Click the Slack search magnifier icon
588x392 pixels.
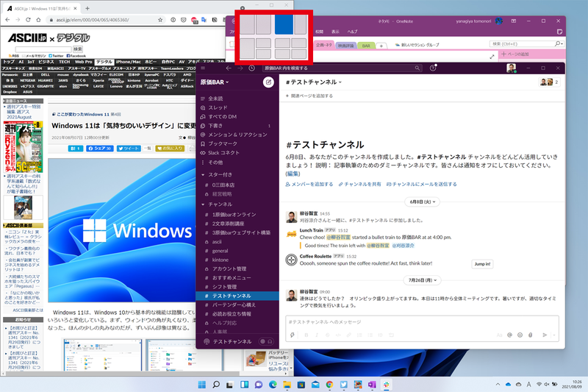pos(417,68)
